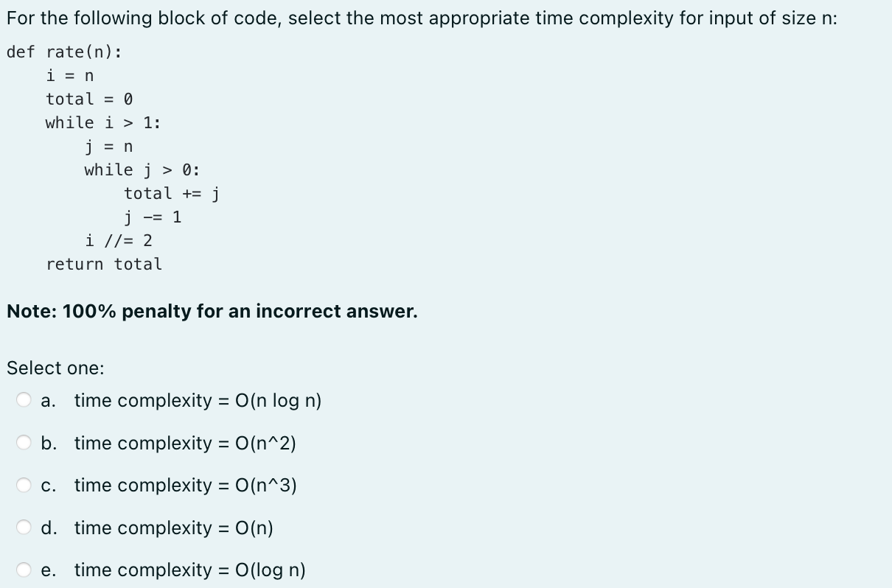Select option c, O(n^3)
This screenshot has height=588, width=892.
click(x=185, y=485)
